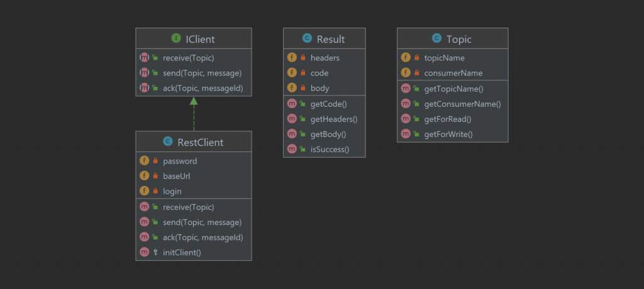Screen dimensions: 644x289
Task: Select the getCode() method text
Action: (x=328, y=104)
